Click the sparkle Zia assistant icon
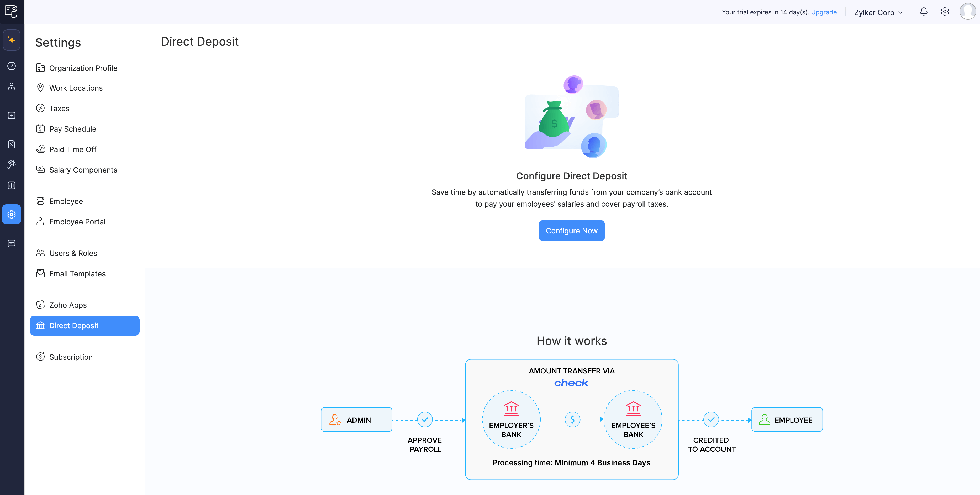Screen dimensions: 980x495 tap(12, 40)
